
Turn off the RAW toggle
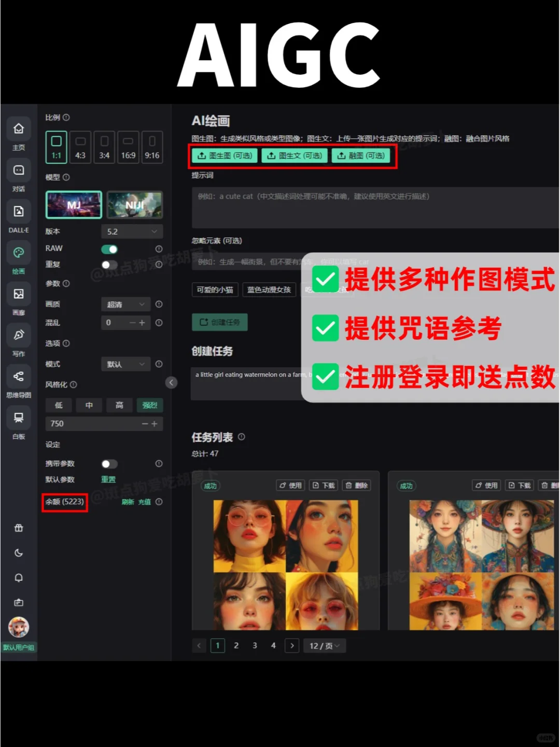pyautogui.click(x=109, y=248)
